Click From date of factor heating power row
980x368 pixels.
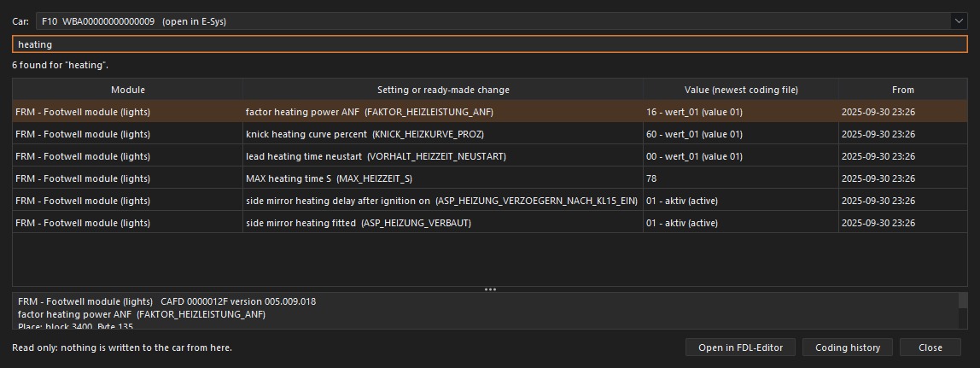(x=878, y=113)
